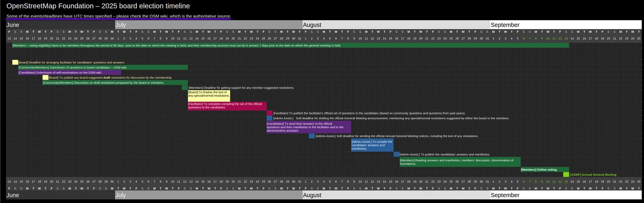
Task: Click the yellow Board facilitator deadline marker
Action: [15, 62]
